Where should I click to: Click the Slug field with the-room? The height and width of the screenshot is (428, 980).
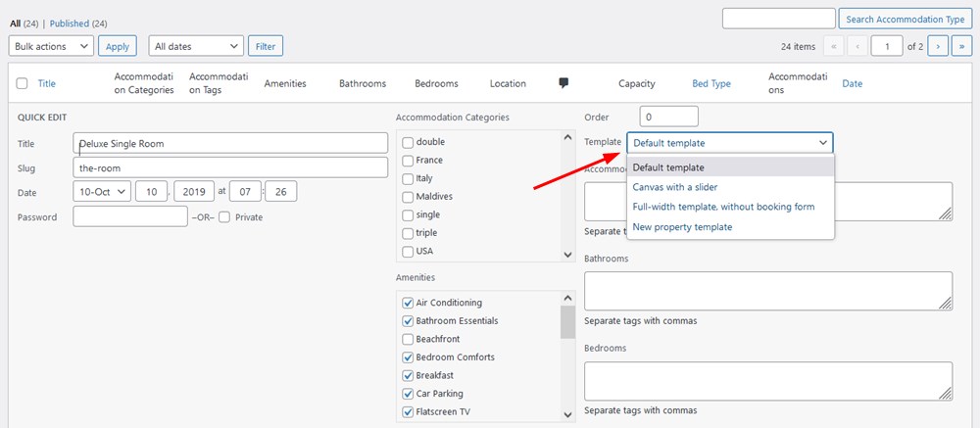[x=230, y=167]
